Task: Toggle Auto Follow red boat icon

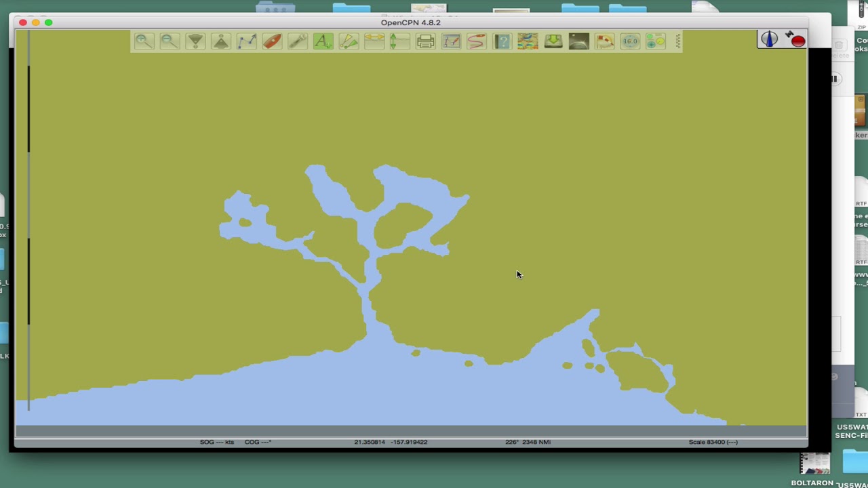Action: pyautogui.click(x=272, y=41)
